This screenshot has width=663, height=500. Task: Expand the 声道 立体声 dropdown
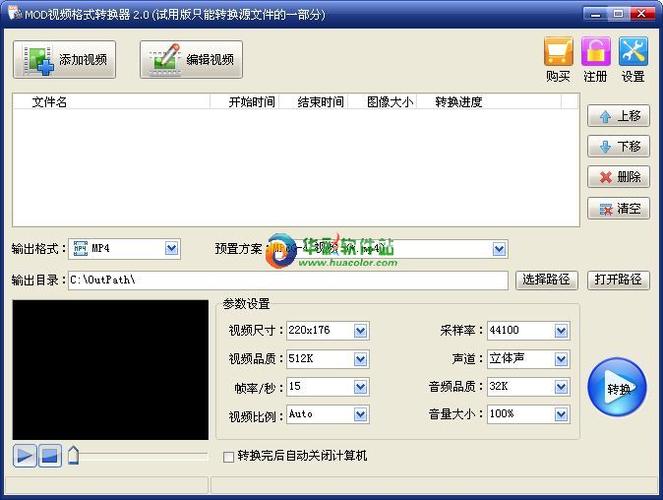tap(561, 359)
